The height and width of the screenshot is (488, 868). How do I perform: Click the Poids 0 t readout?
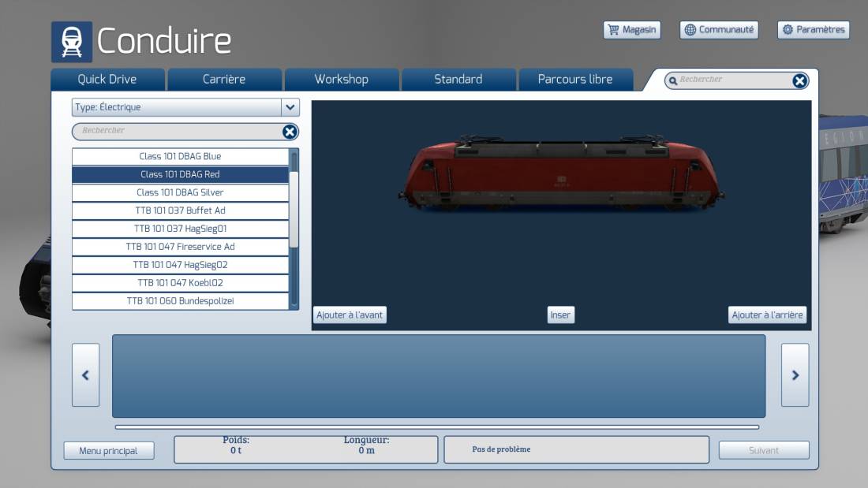click(x=236, y=445)
